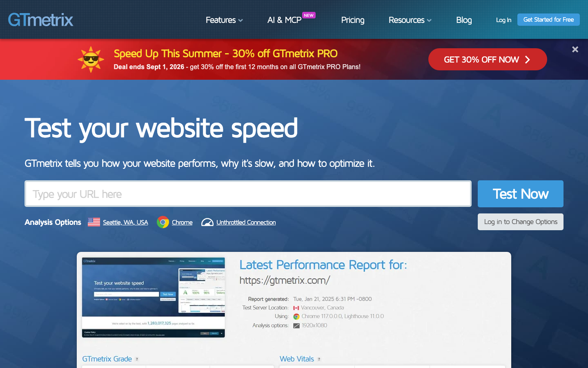Go to the Pricing page
The width and height of the screenshot is (588, 368).
click(x=353, y=20)
